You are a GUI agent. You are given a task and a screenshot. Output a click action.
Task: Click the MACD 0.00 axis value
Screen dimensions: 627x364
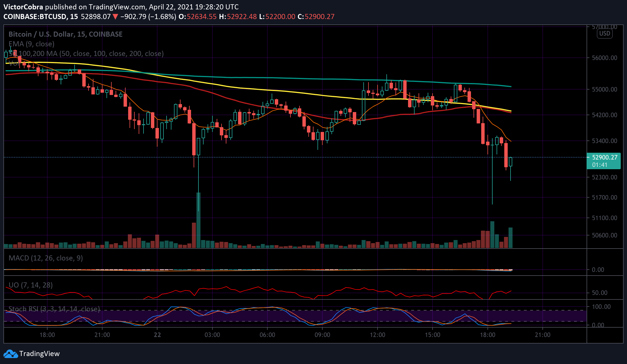598,270
